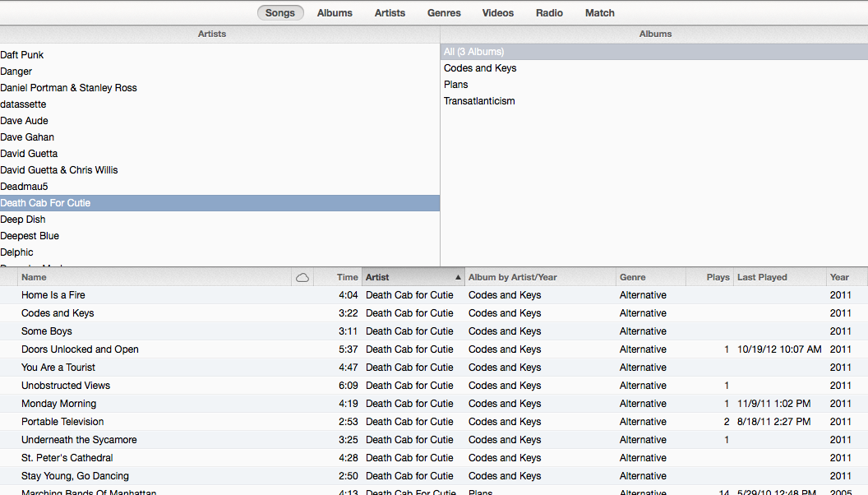Screen dimensions: 868x495
Task: Select song Portable Television
Action: tap(434, 422)
